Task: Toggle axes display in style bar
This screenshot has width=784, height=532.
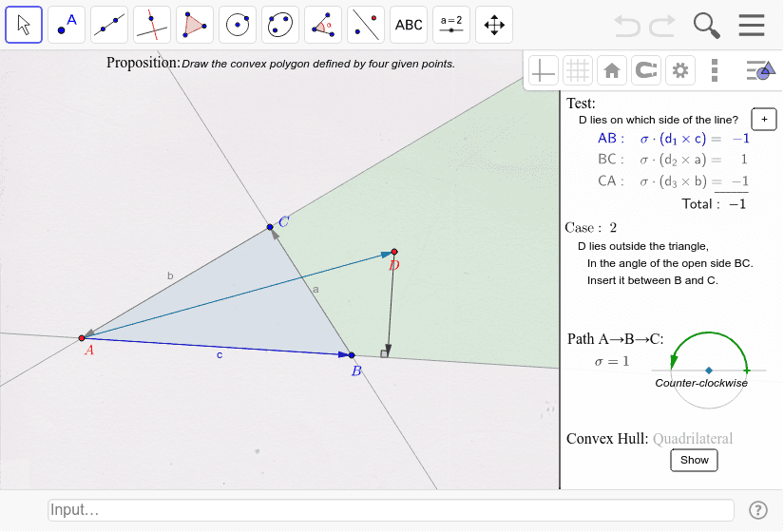Action: pyautogui.click(x=543, y=70)
